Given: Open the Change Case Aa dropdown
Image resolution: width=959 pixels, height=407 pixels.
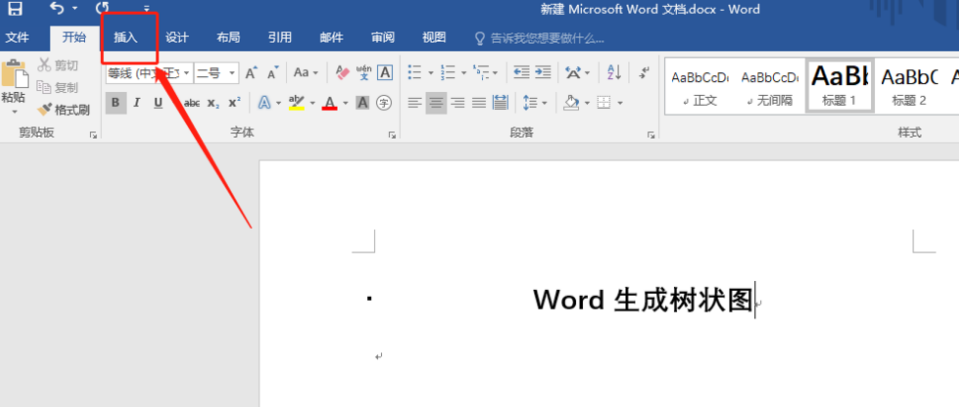Looking at the screenshot, I should pos(306,73).
